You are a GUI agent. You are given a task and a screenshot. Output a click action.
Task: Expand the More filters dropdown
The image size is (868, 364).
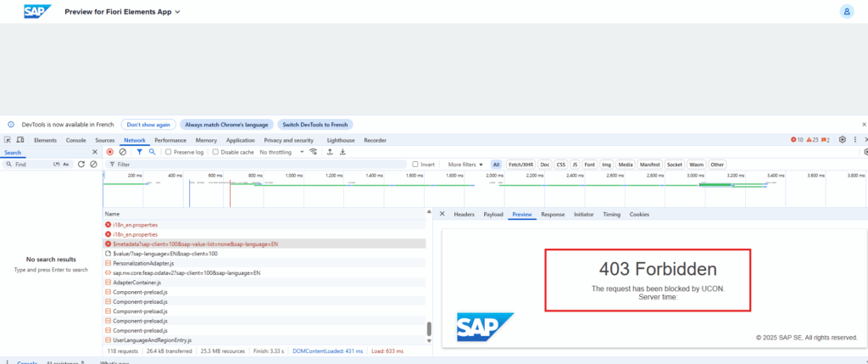465,164
